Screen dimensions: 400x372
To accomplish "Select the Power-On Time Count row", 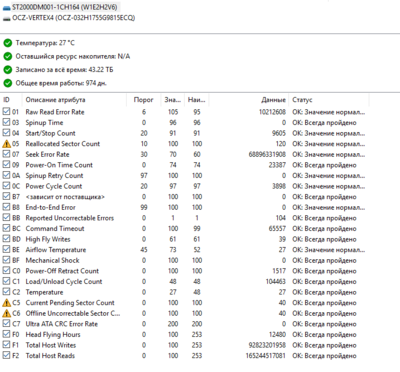I will (x=184, y=165).
